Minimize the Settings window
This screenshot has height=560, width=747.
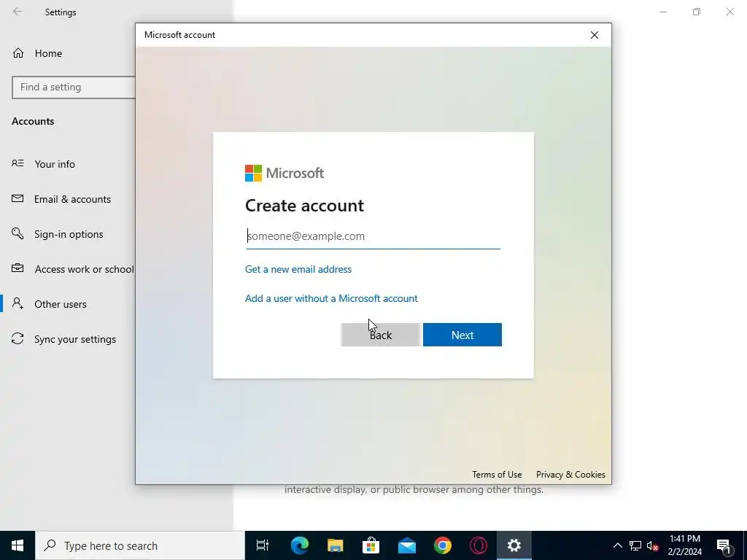[662, 12]
